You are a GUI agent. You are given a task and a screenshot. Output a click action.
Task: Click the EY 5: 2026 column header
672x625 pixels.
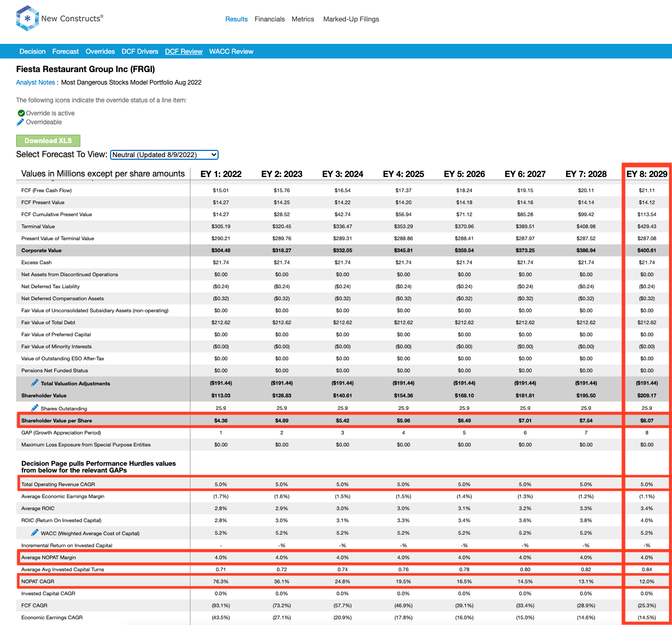pos(464,174)
